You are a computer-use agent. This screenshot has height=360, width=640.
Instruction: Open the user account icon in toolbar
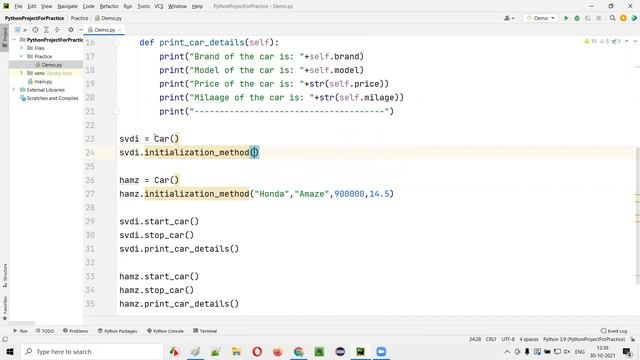click(509, 18)
